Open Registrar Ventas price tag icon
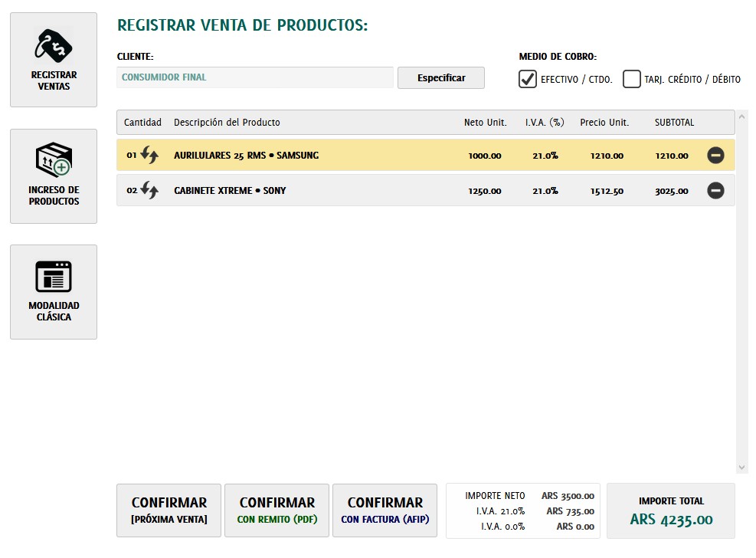Viewport: 756px width, 558px height. pyautogui.click(x=54, y=47)
